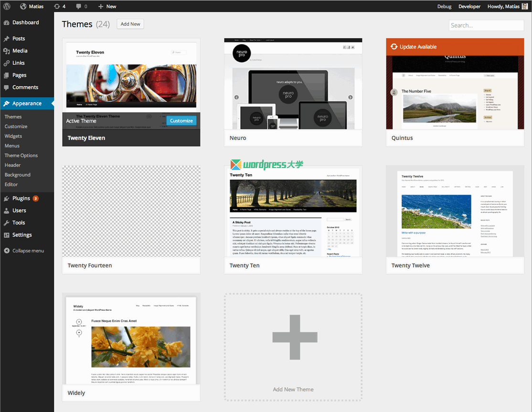Click the Media library icon
This screenshot has height=412, width=532.
[x=6, y=51]
